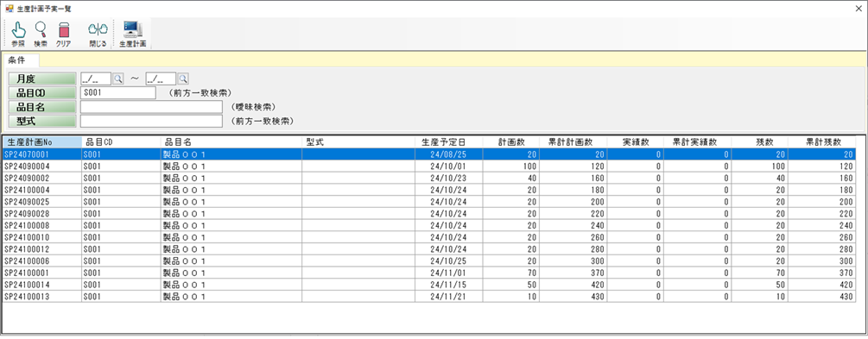Sort by 型式 column header
This screenshot has height=339, width=868.
(x=358, y=142)
